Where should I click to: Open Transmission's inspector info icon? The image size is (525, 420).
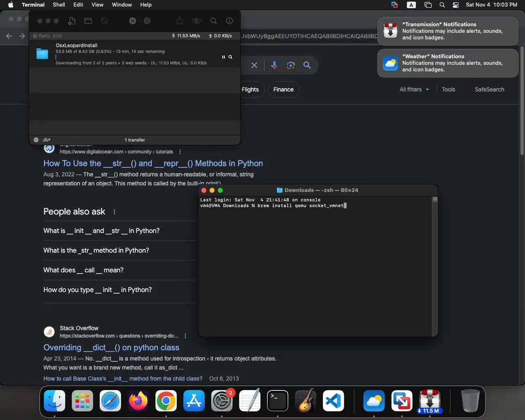(x=229, y=21)
